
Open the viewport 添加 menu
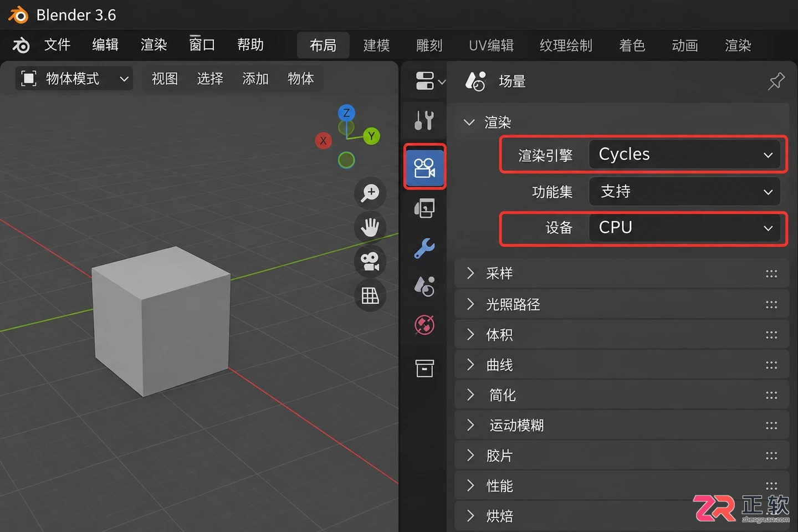(x=255, y=79)
